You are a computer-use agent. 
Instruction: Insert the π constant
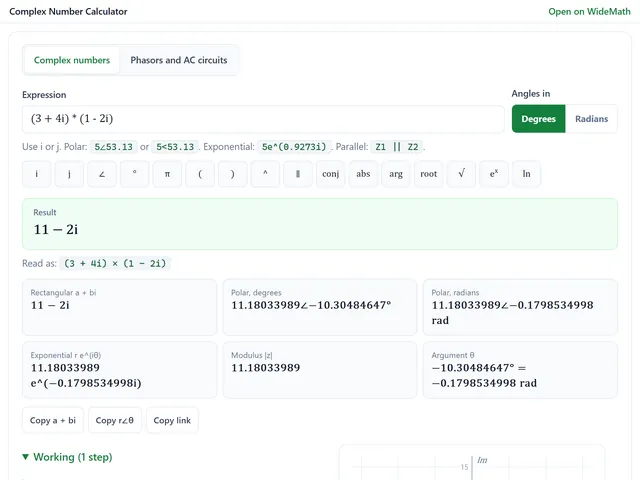point(167,174)
